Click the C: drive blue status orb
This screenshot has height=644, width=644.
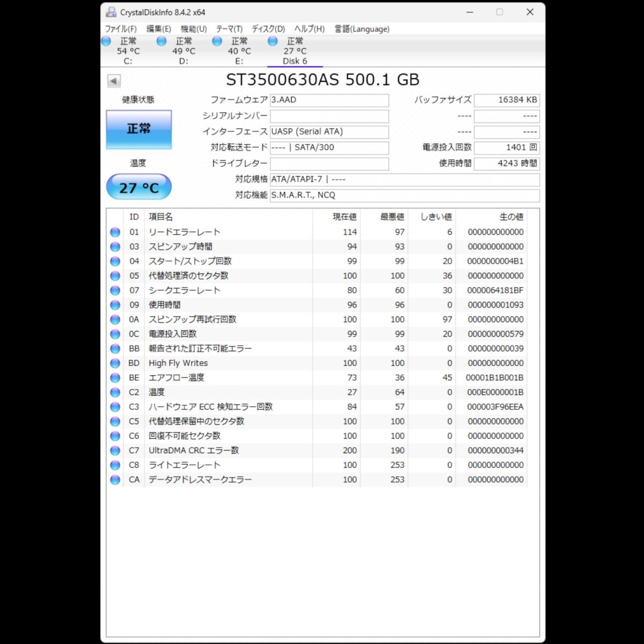[106, 41]
